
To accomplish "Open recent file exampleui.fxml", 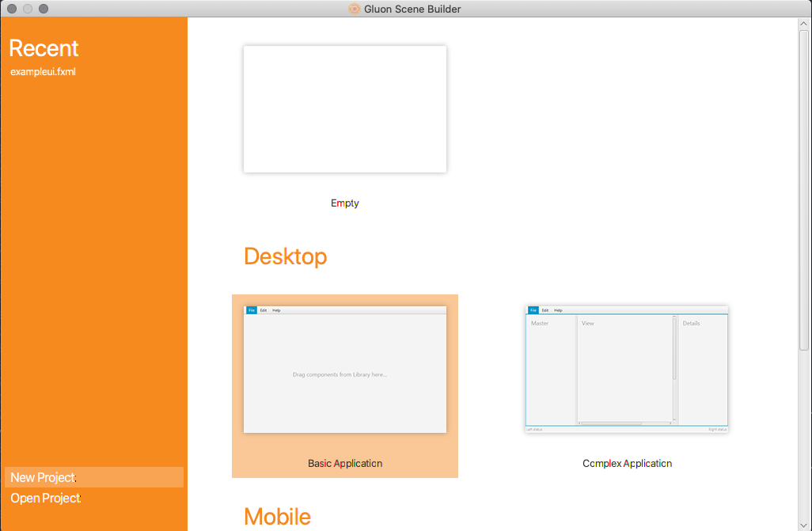I will click(43, 71).
